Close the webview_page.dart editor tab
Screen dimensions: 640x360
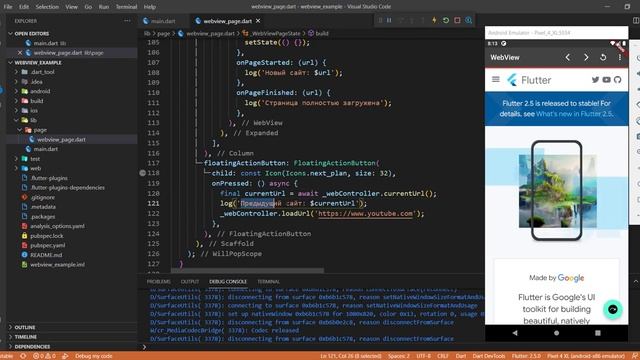point(258,21)
